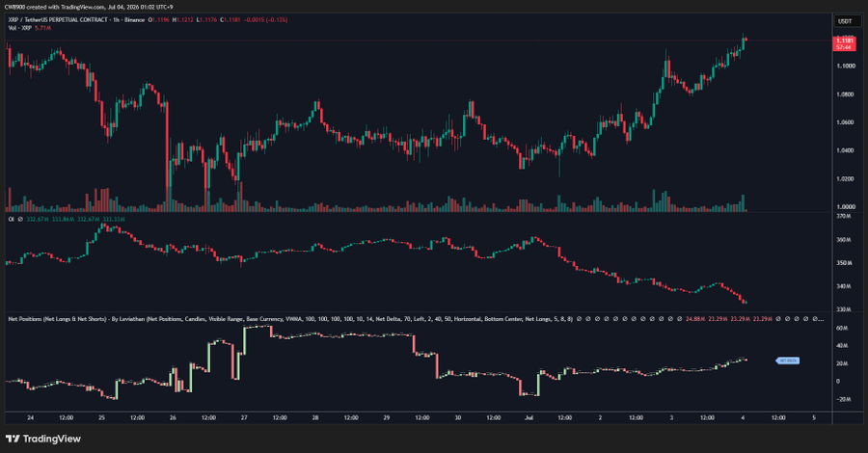868x453 pixels.
Task: Click the latest candle on the XRP price chart
Action: tap(746, 39)
